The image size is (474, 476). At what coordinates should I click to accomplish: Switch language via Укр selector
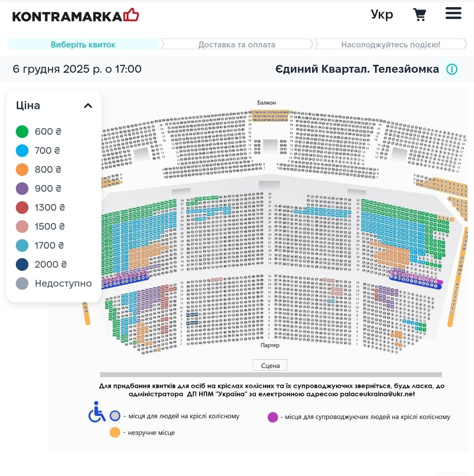382,15
